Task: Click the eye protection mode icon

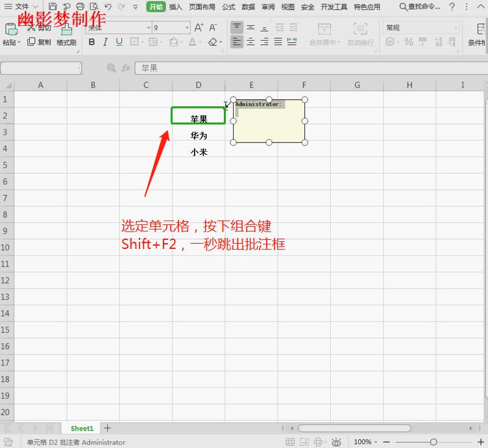Action: [x=336, y=442]
